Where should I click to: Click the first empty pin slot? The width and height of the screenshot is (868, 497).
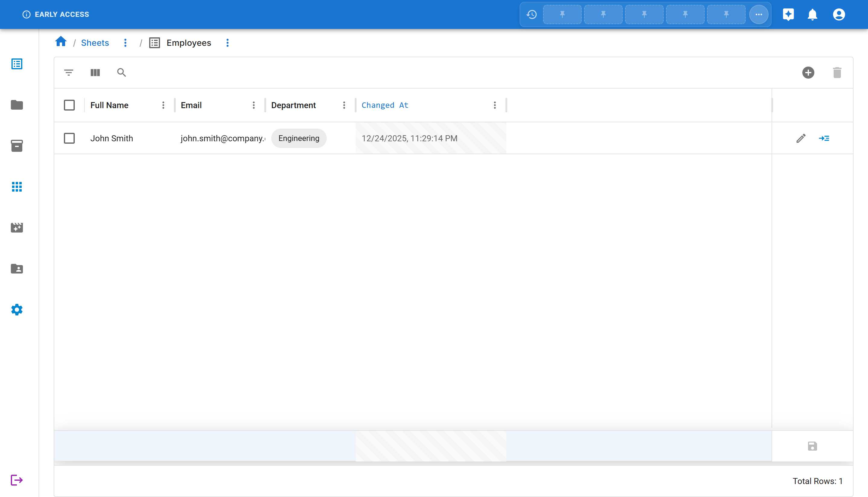562,14
